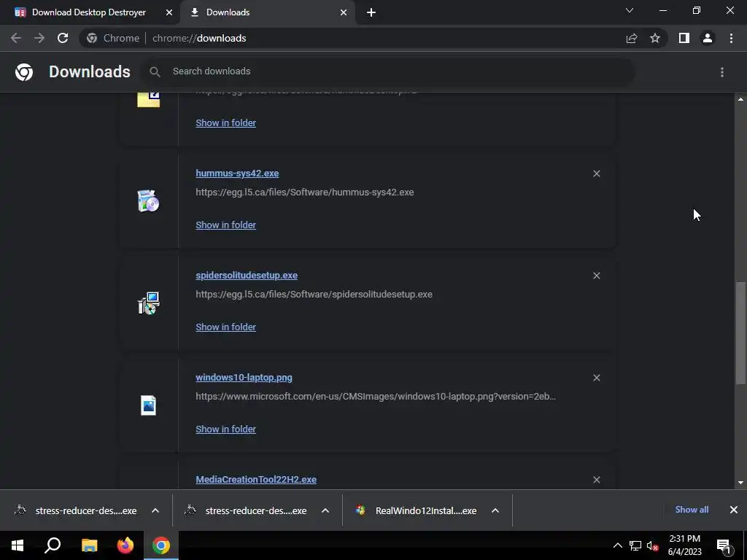Open the tab search chevron
This screenshot has height=560, width=747.
(x=630, y=10)
